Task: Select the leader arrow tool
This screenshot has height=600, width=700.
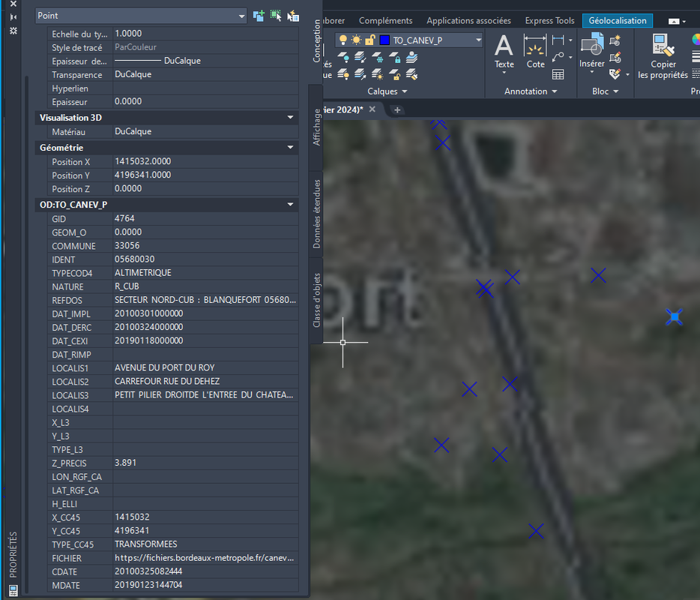Action: pyautogui.click(x=558, y=57)
